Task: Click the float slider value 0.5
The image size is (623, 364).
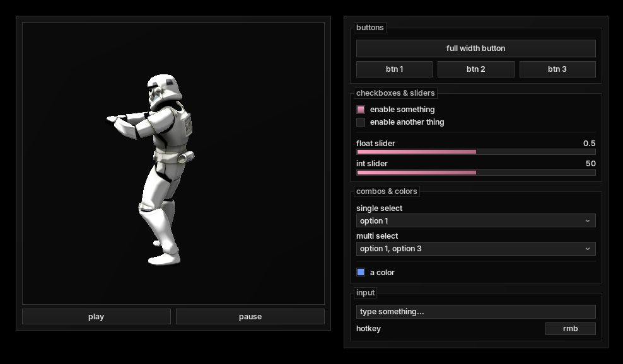Action: [589, 144]
